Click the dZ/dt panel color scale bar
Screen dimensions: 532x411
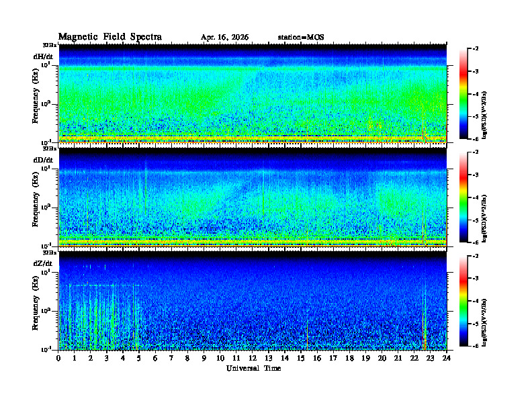[463, 301]
